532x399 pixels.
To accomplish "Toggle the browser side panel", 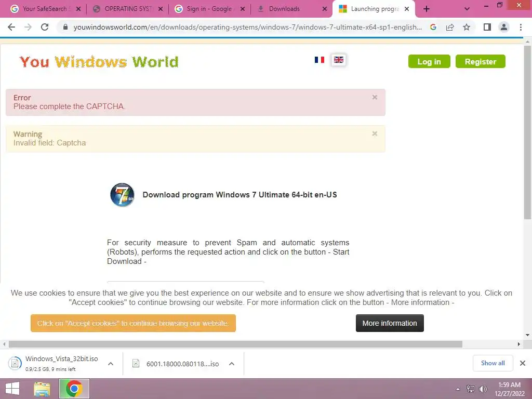I will point(487,27).
